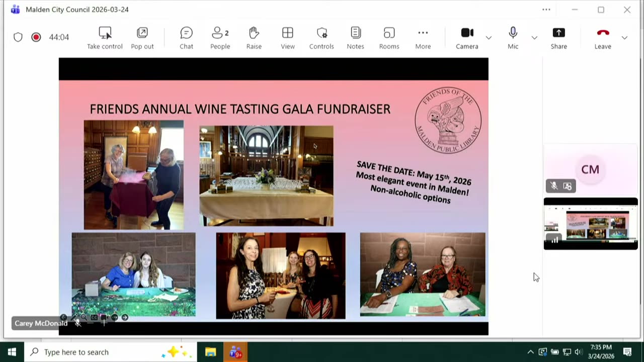Click the 'Non-alcoholic options' text on slide

411,194
